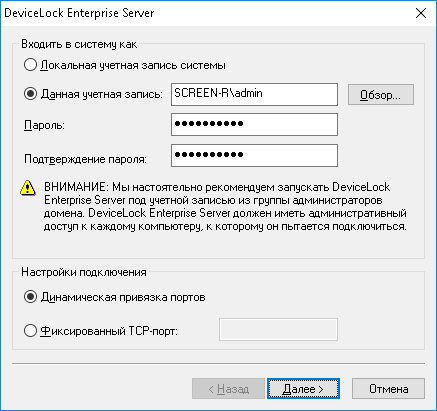Click the 'ВНИМАНИЕ' warning message text
Screen dimensions: 437x411
tap(225, 207)
